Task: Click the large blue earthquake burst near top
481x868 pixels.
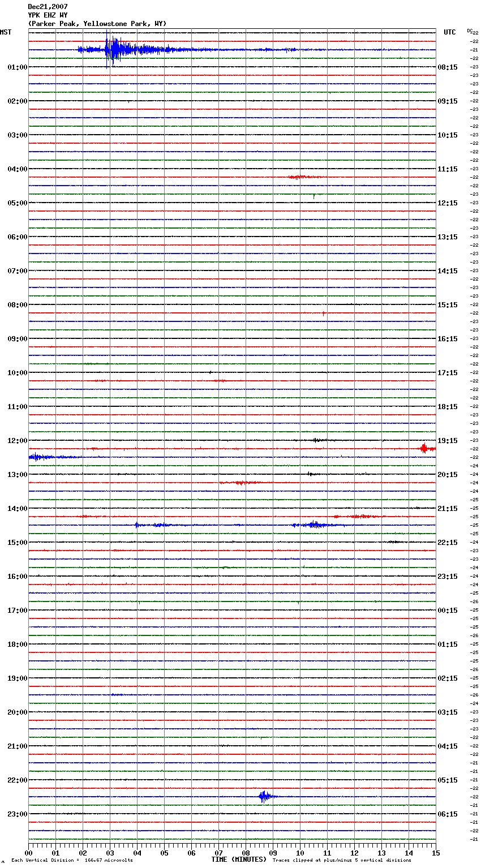Action: [x=116, y=49]
